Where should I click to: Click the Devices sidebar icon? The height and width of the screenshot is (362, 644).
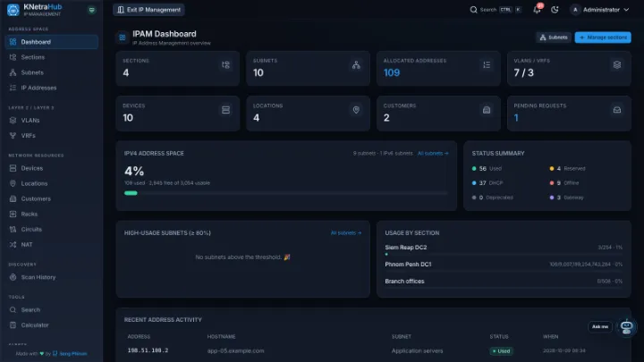pos(13,168)
